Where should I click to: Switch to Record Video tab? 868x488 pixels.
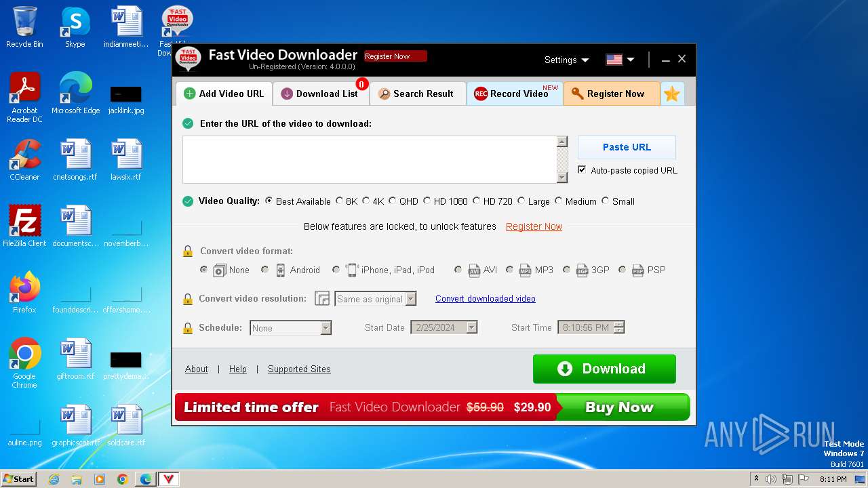[515, 94]
